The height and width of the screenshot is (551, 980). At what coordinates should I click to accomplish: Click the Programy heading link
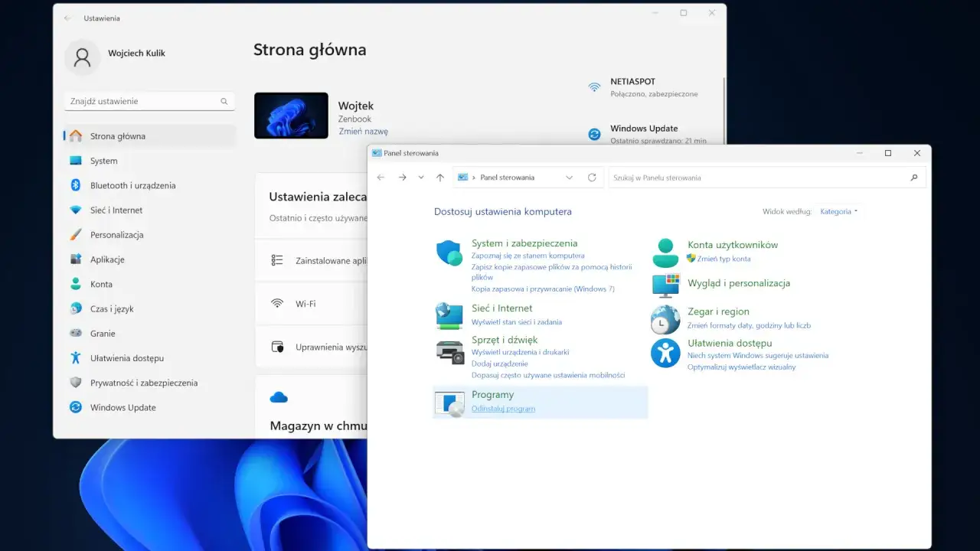492,395
